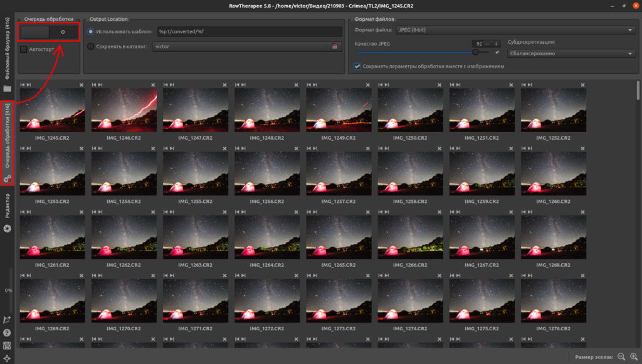Select the Сохранять в каталог radio button
Image resolution: width=642 pixels, height=364 pixels.
90,46
